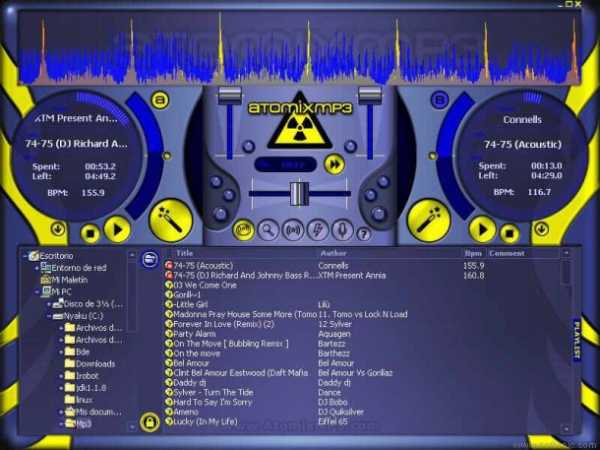The image size is (600, 450).
Task: Expand the Mp3 folder node
Action: click(61, 424)
